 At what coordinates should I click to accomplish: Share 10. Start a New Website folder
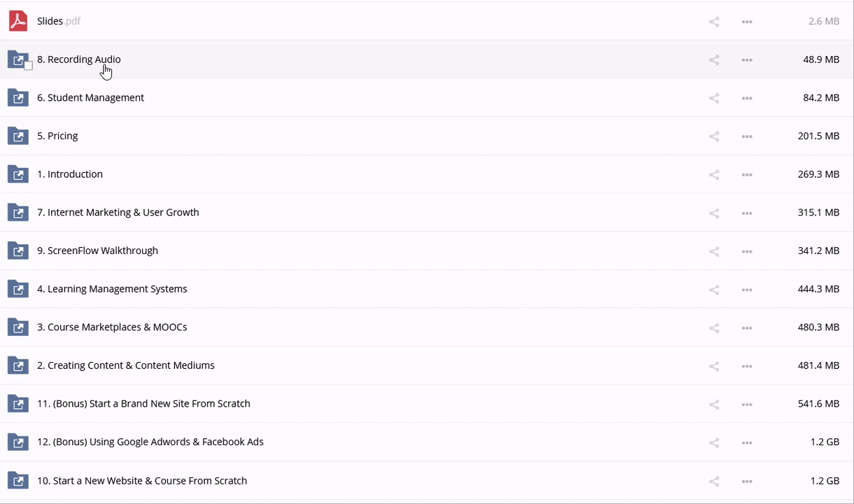point(714,481)
